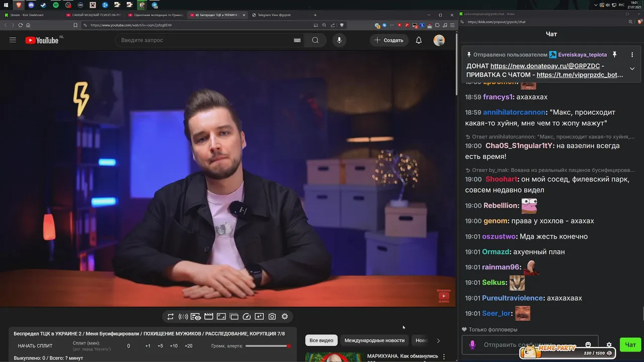Click username annihilatorcannon in chat
Screen dimensions: 644x362
click(x=514, y=112)
